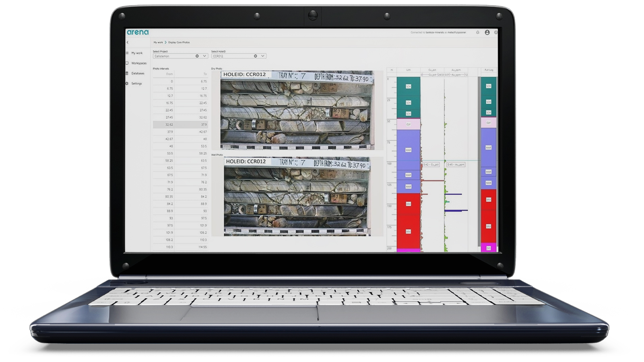Open Settings from the left sidebar

point(136,83)
